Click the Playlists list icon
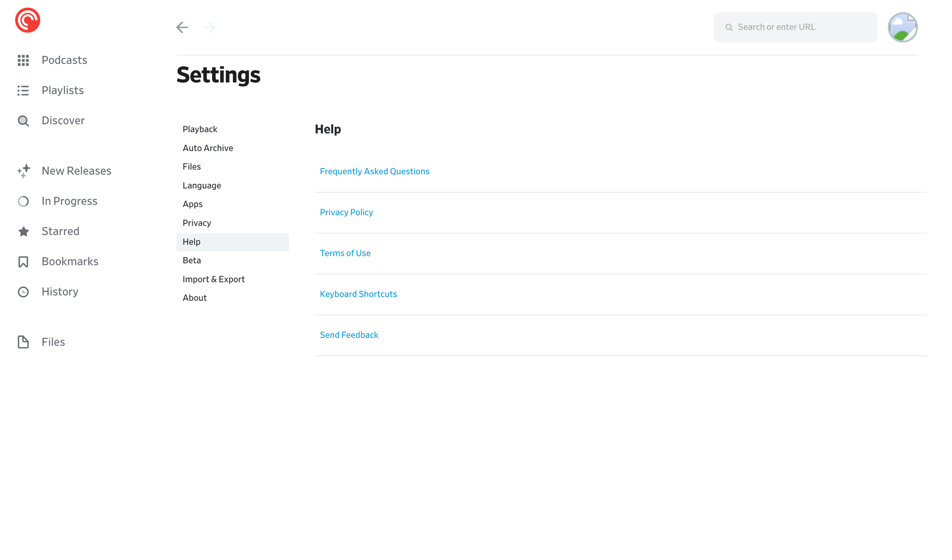The image size is (952, 560). (x=23, y=90)
